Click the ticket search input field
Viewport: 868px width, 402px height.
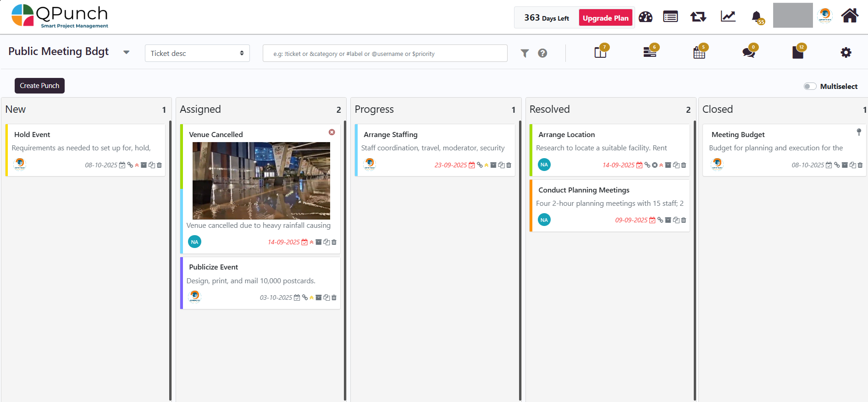pyautogui.click(x=385, y=54)
